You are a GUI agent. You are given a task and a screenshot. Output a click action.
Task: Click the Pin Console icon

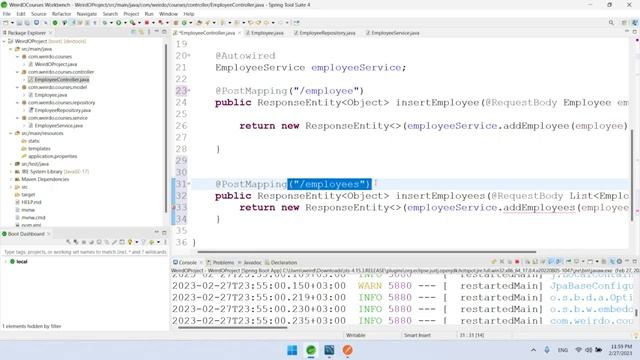[568, 262]
